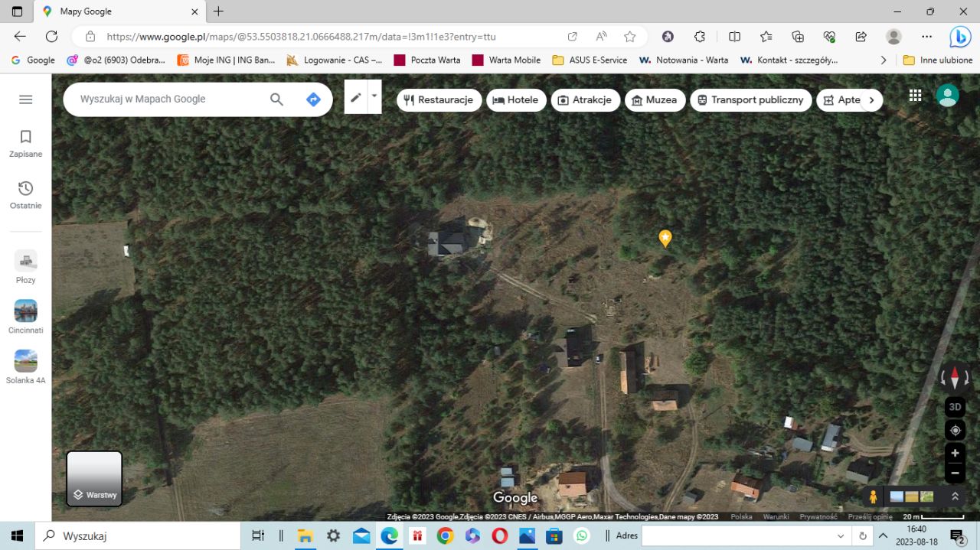
Task: Click the pencil edit tool icon
Action: point(356,97)
